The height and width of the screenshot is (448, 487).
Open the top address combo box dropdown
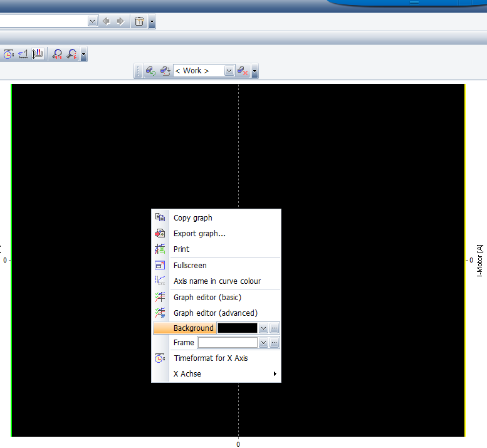[93, 21]
